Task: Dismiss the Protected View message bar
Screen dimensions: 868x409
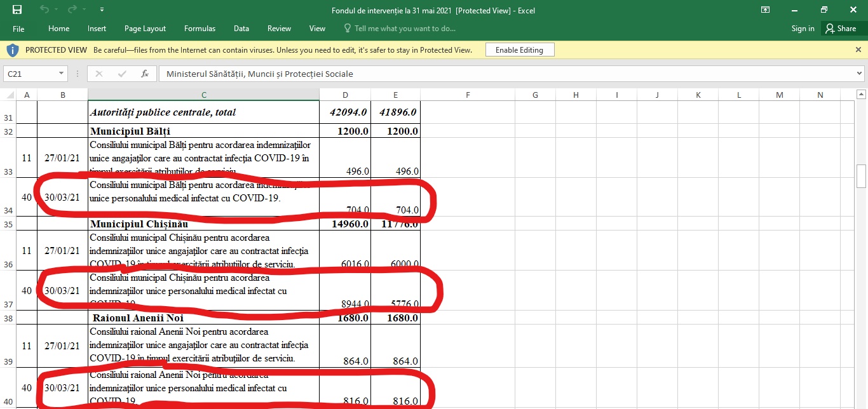Action: [858, 50]
